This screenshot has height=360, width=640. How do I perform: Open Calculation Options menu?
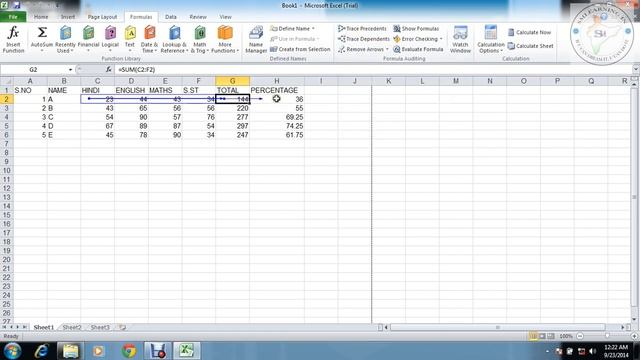[x=491, y=39]
